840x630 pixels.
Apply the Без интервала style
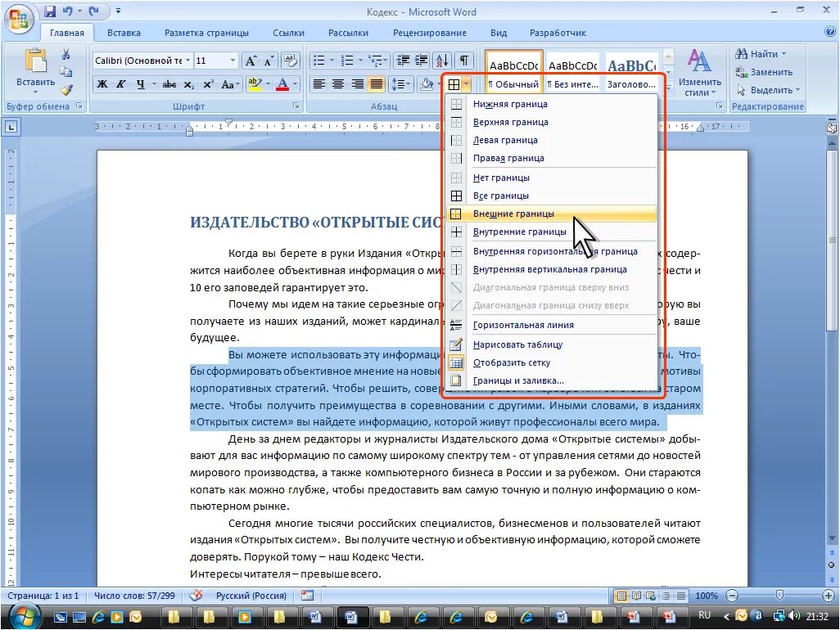coord(572,74)
